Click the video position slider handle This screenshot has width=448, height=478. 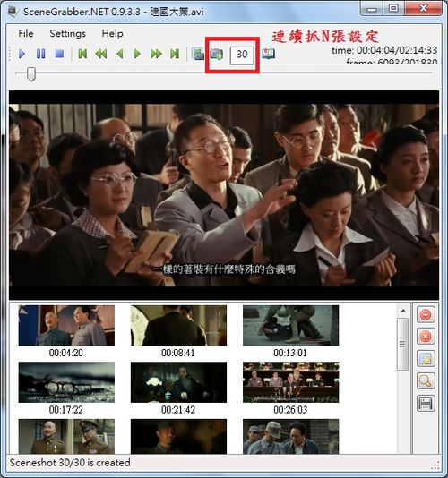click(31, 74)
